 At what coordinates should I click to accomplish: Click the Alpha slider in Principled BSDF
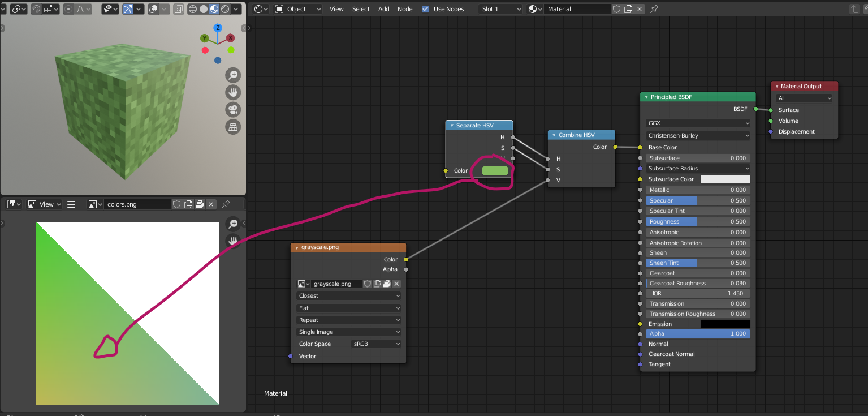(698, 334)
